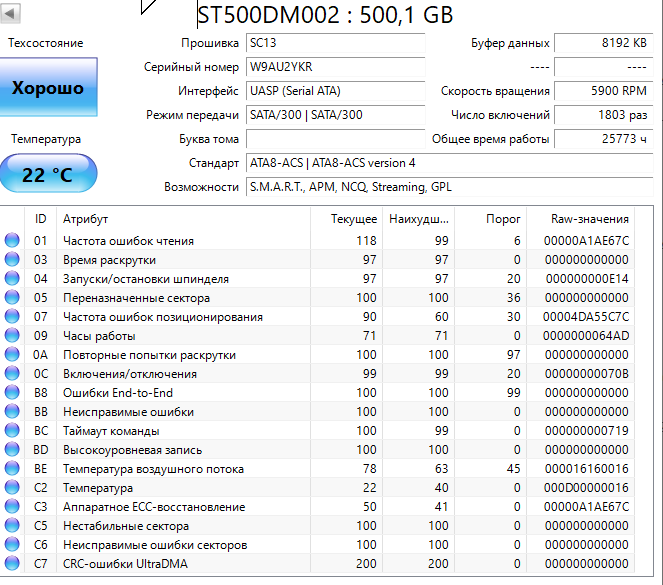Select row Аппаратное ECC-восстановление

click(318, 507)
